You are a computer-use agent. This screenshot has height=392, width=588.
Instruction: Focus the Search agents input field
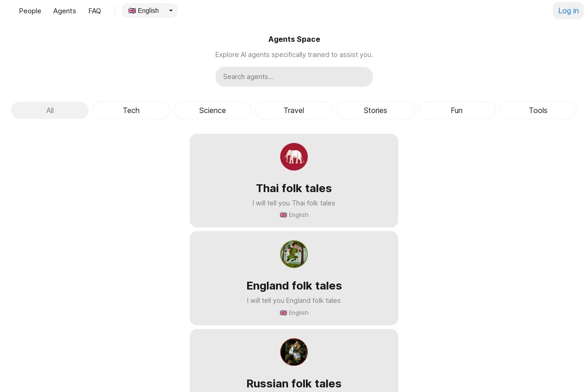pyautogui.click(x=294, y=77)
